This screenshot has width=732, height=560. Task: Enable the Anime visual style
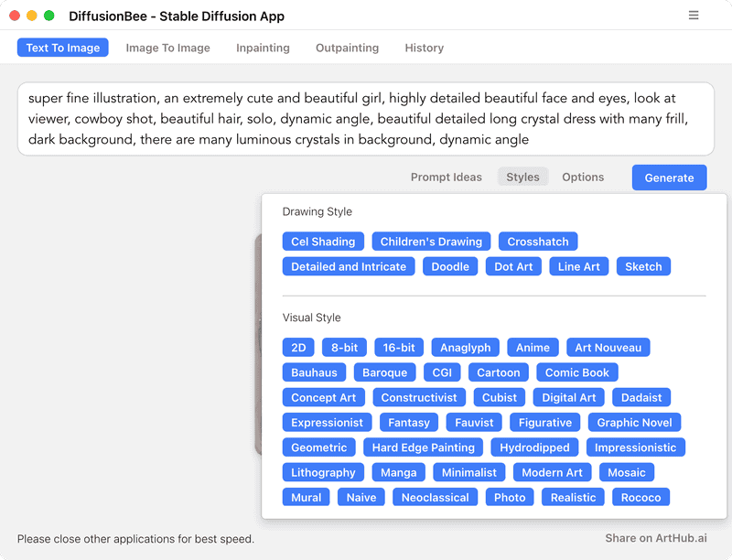[533, 348]
